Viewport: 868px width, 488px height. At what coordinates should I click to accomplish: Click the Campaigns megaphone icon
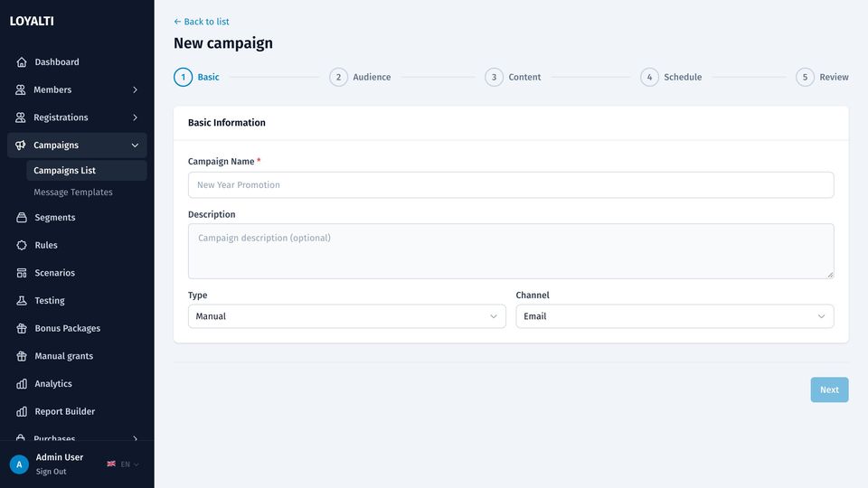pos(21,145)
